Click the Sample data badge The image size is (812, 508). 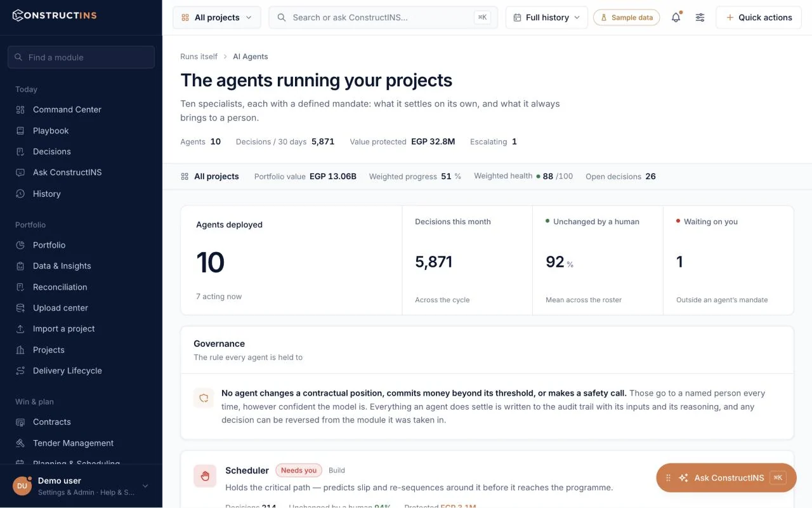pos(627,18)
